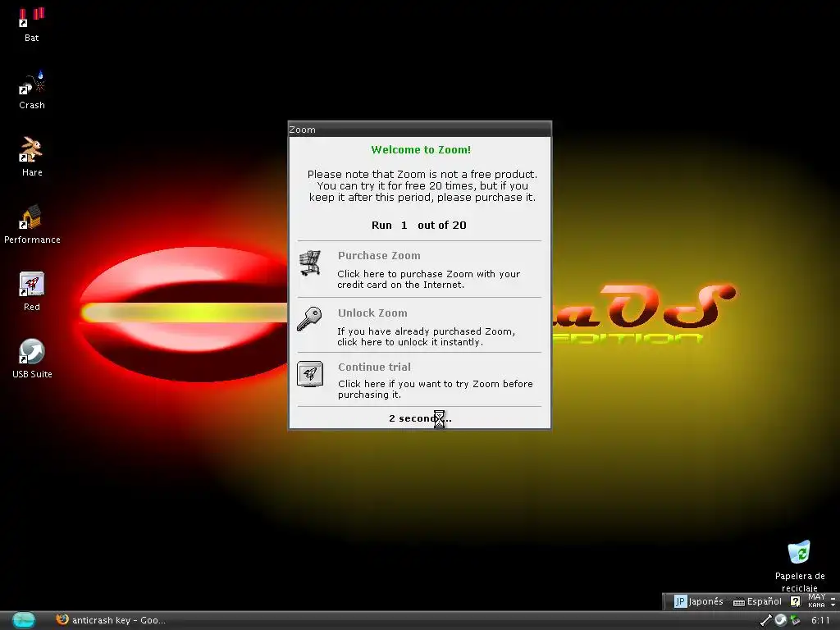Click the round arrow USB tray icon
Screen dimensions: 840x630
pos(781,620)
